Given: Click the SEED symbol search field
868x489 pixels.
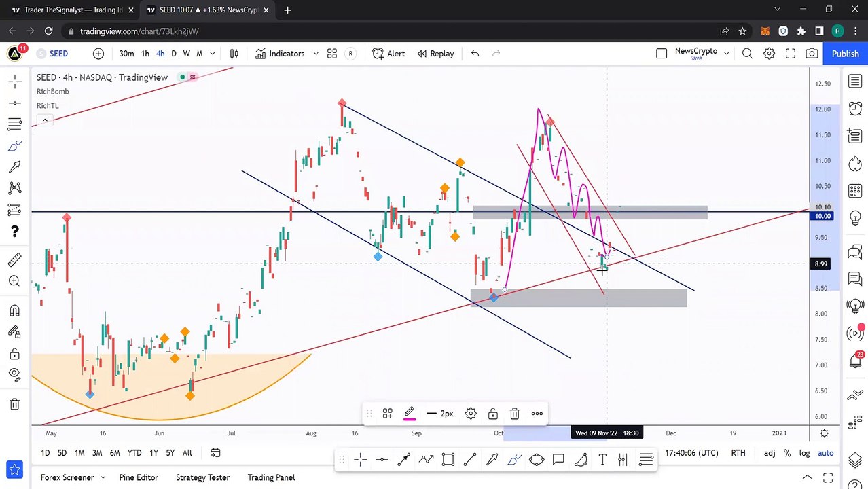Looking at the screenshot, I should point(59,54).
